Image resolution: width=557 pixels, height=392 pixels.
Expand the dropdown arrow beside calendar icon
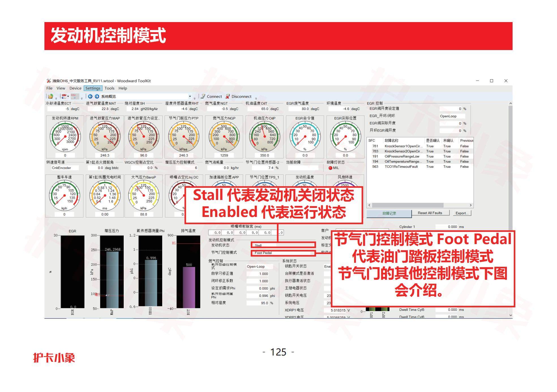pos(68,96)
